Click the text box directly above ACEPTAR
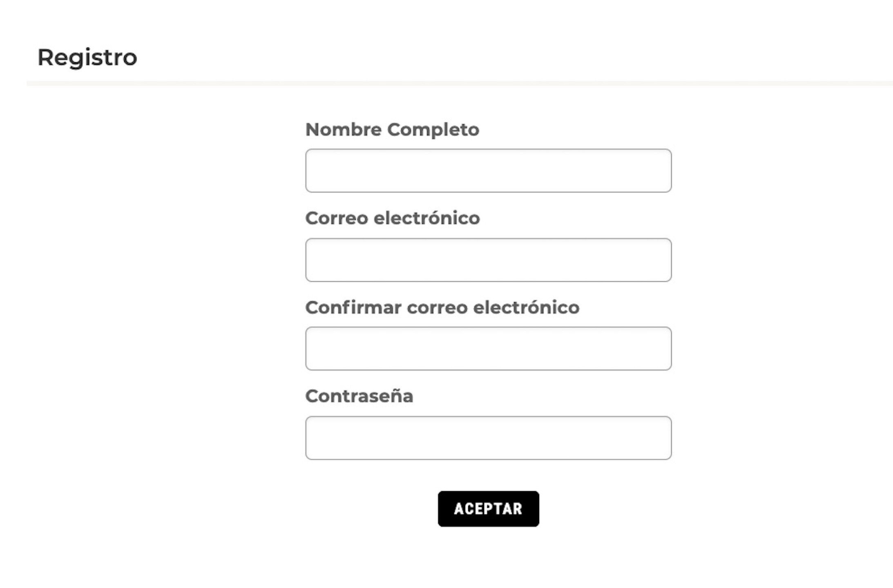Image resolution: width=893 pixels, height=588 pixels. [x=488, y=438]
